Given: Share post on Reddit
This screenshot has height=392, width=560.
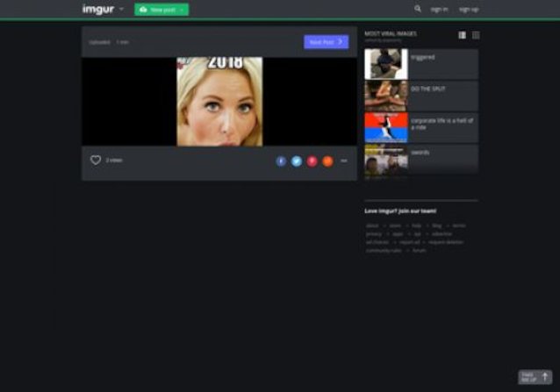Looking at the screenshot, I should click(x=327, y=161).
